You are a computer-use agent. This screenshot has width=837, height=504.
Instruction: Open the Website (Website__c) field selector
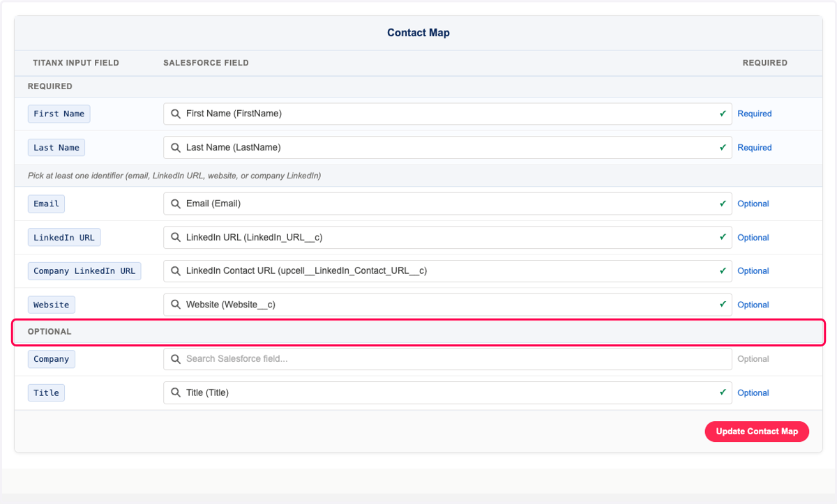[x=448, y=305]
